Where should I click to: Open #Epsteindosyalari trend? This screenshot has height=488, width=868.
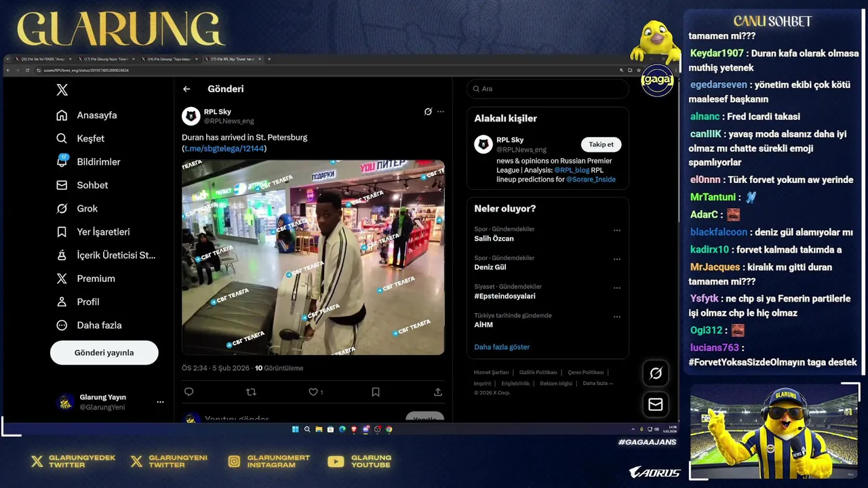tap(505, 296)
